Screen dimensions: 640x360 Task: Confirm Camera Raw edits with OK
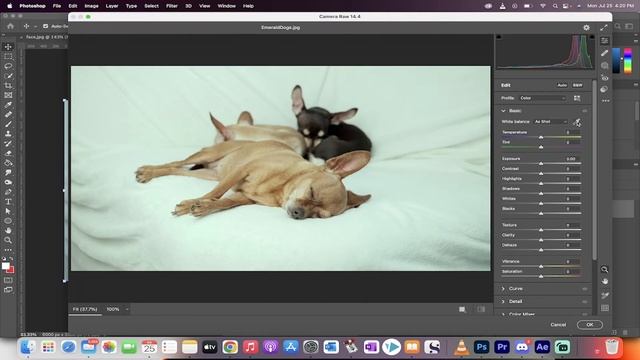coord(590,325)
